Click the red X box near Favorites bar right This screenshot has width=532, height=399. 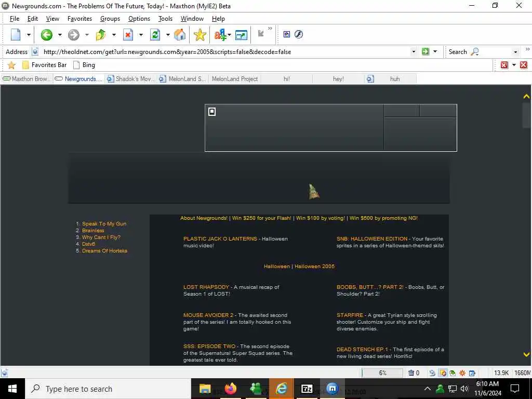tap(504, 65)
